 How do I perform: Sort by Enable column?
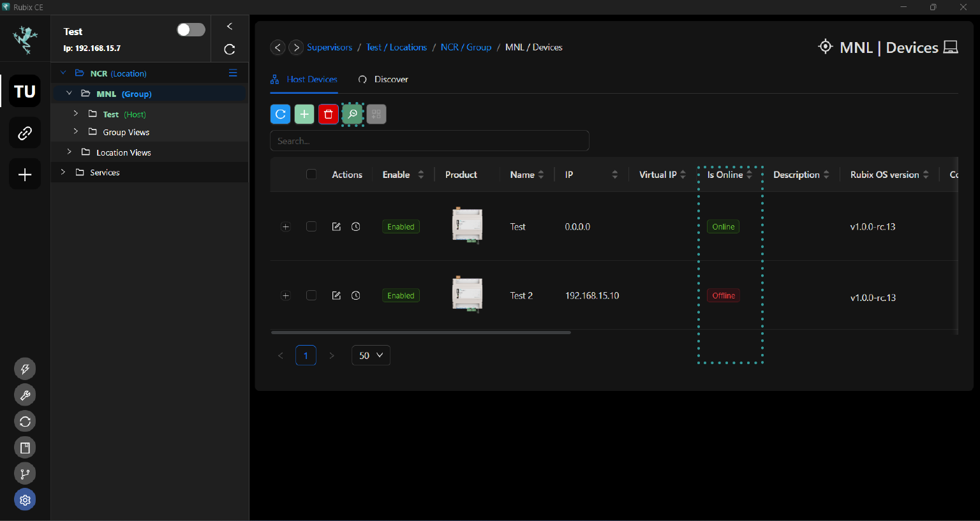(420, 175)
